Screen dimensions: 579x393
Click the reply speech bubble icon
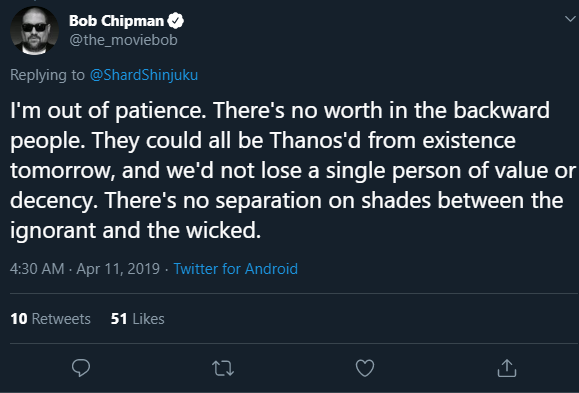click(x=81, y=368)
